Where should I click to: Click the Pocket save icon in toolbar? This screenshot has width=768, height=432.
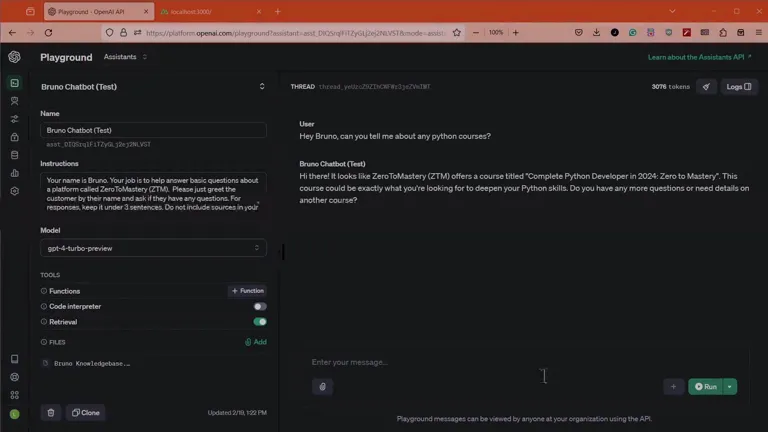[578, 33]
